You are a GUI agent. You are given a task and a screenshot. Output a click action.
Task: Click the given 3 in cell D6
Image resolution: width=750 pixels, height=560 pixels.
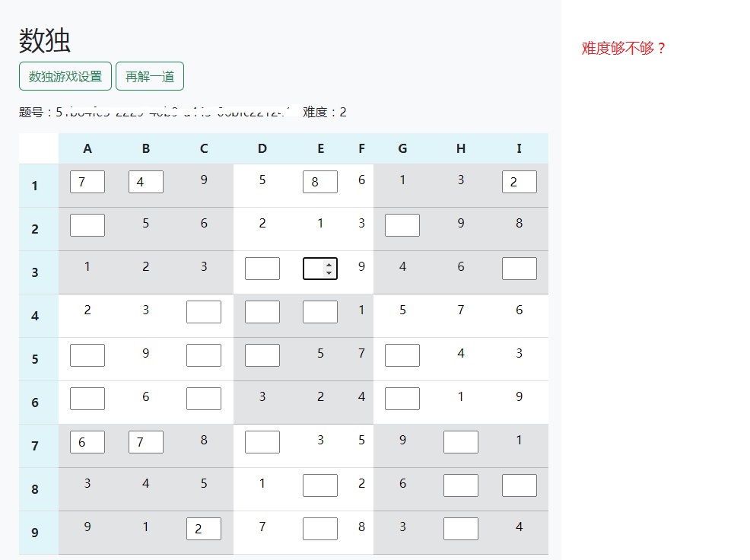pos(262,396)
